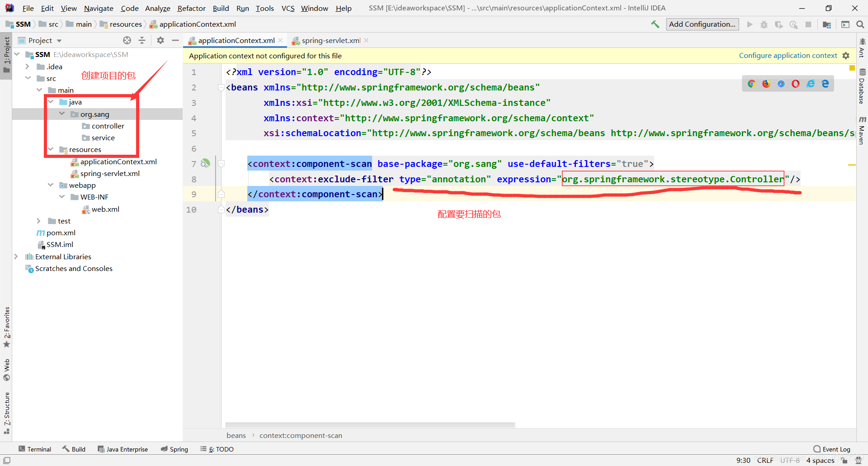This screenshot has width=868, height=466.
Task: Toggle the Z: Structure side tool window
Action: 6,413
